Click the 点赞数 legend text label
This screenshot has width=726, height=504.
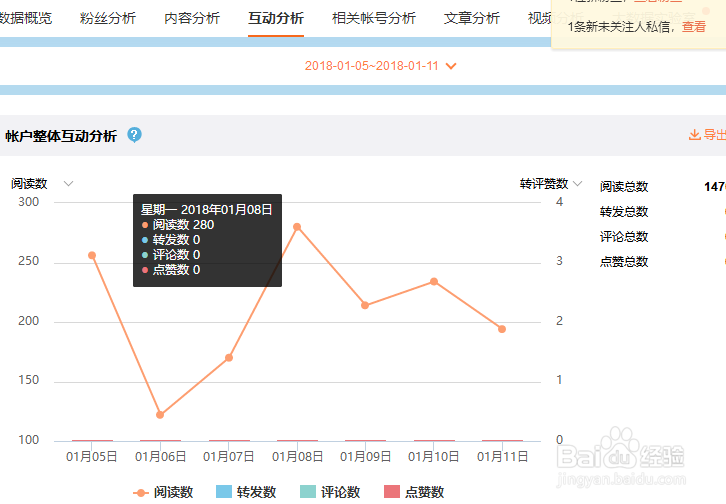coord(425,492)
